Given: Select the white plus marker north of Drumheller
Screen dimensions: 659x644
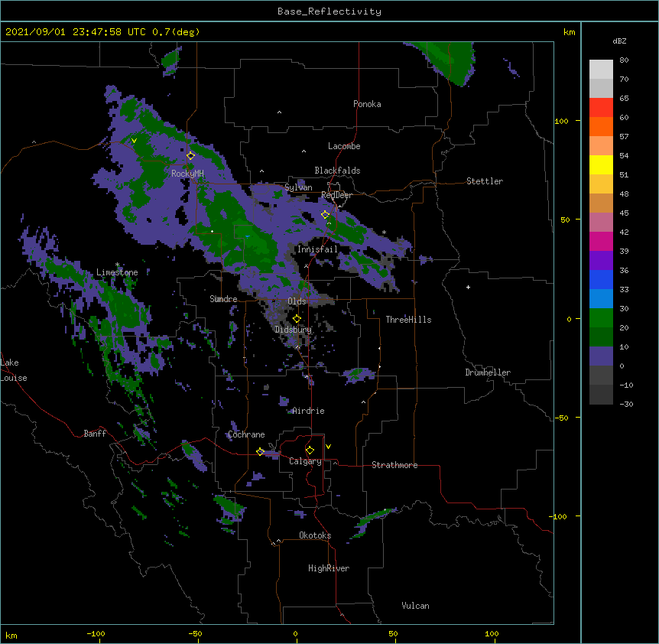Looking at the screenshot, I should coord(468,287).
